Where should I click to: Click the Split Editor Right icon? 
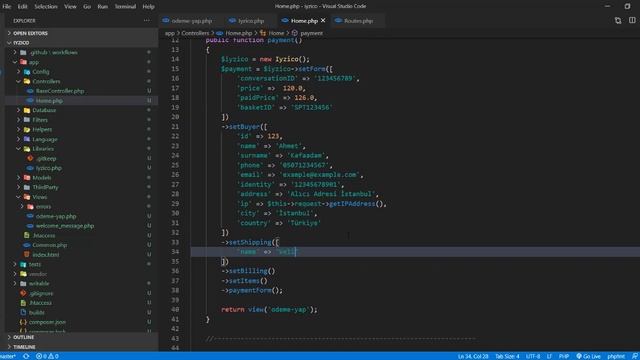[x=632, y=20]
